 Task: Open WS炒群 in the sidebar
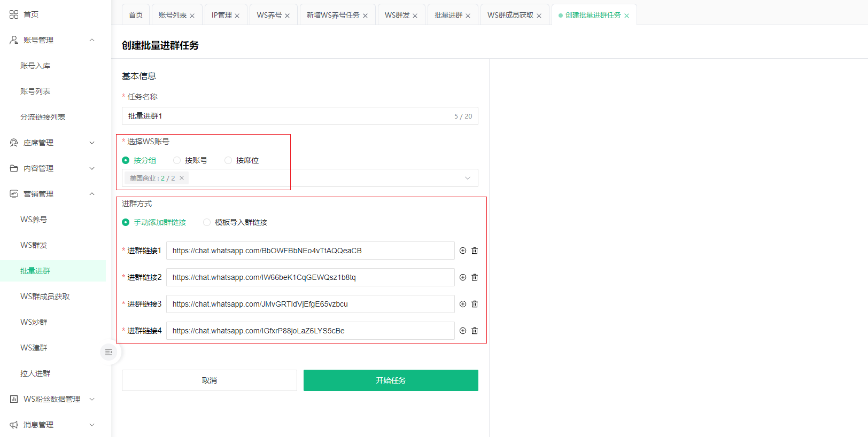[34, 322]
